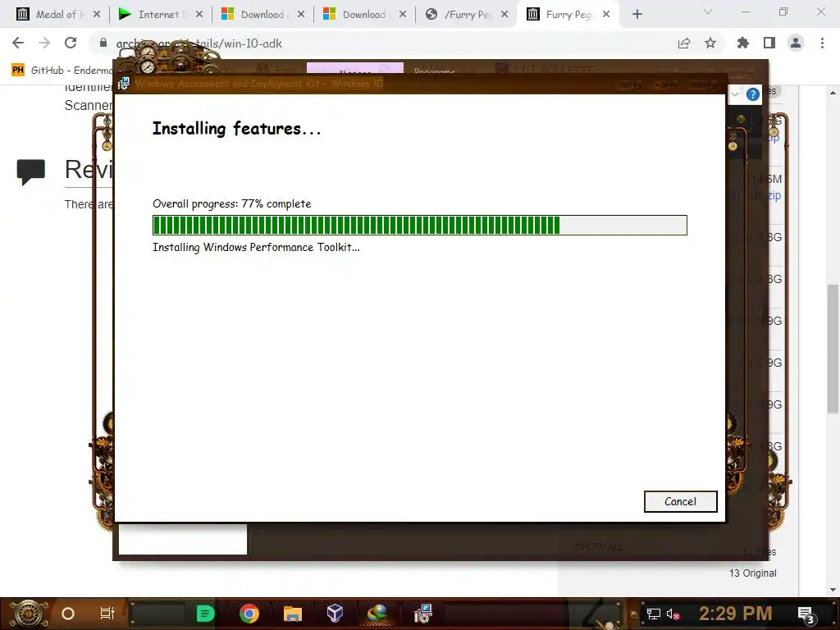Open GitHub - Enderman bookmark
Viewport: 840px width, 630px height.
click(62, 71)
